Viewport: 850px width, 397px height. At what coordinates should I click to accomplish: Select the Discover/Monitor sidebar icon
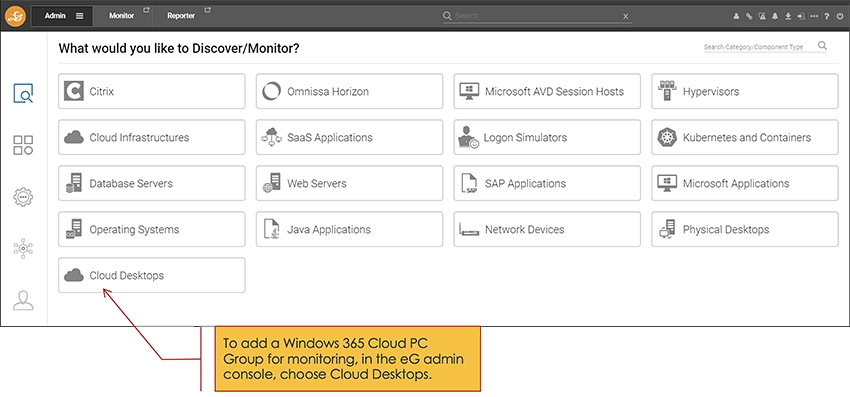[x=23, y=93]
